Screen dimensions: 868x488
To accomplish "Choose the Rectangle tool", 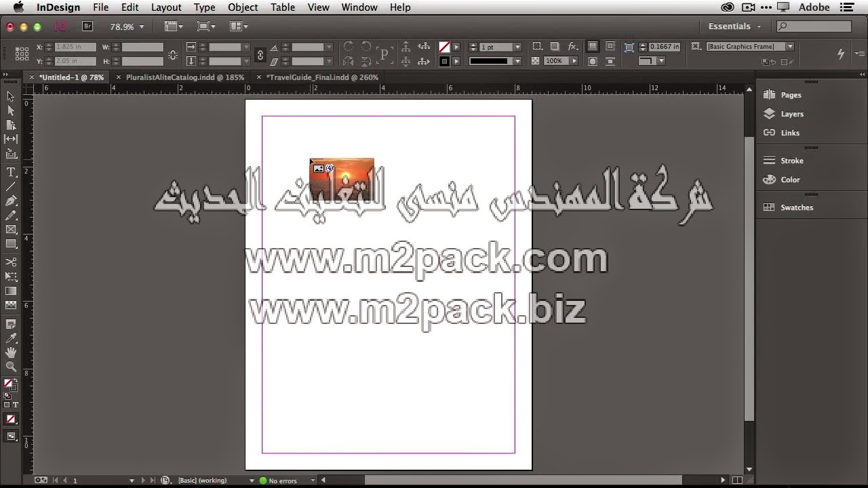I will click(x=11, y=244).
